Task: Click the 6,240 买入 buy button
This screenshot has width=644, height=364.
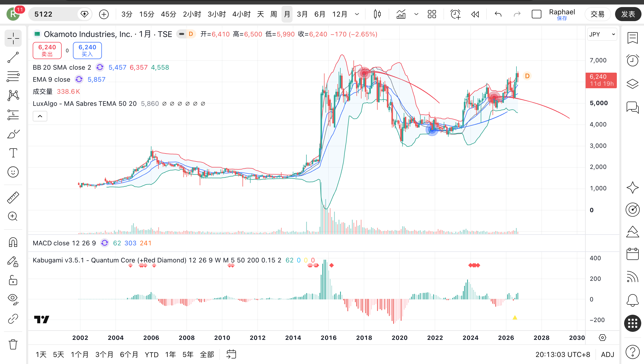Action: click(x=87, y=51)
